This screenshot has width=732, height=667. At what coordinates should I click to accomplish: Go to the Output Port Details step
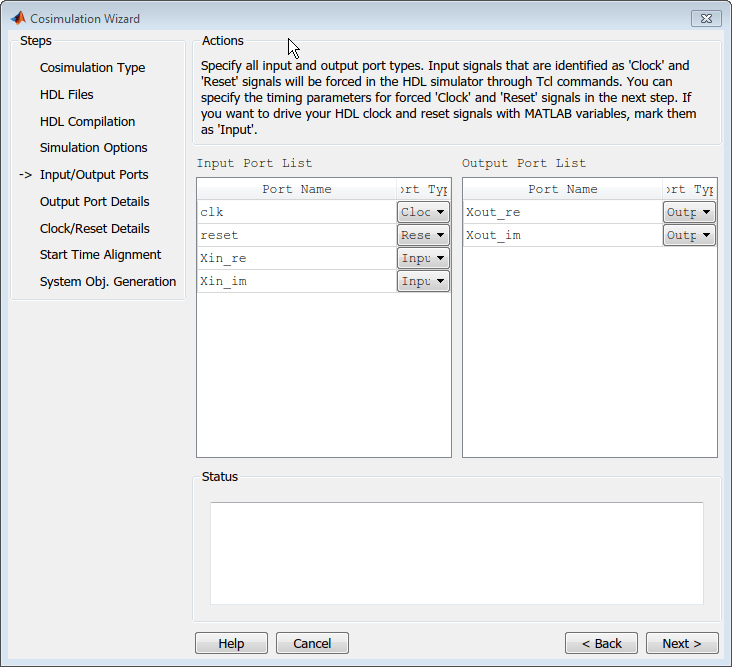tap(94, 202)
